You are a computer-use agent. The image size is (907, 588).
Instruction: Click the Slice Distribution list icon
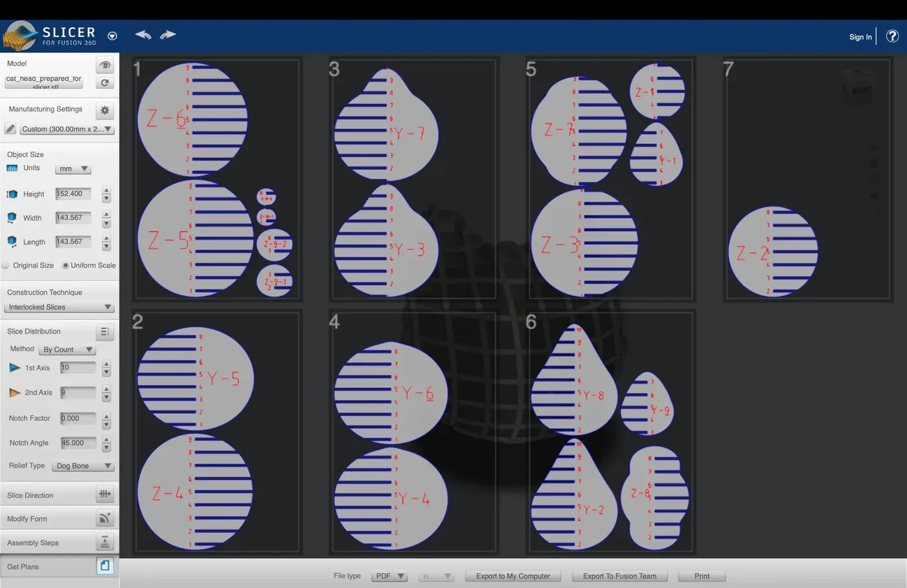click(105, 332)
